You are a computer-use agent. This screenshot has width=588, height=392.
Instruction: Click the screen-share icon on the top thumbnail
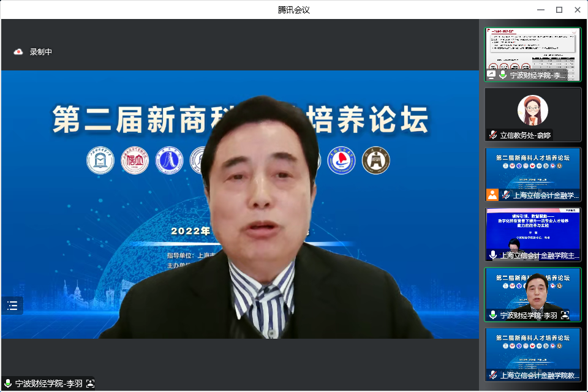tap(491, 75)
